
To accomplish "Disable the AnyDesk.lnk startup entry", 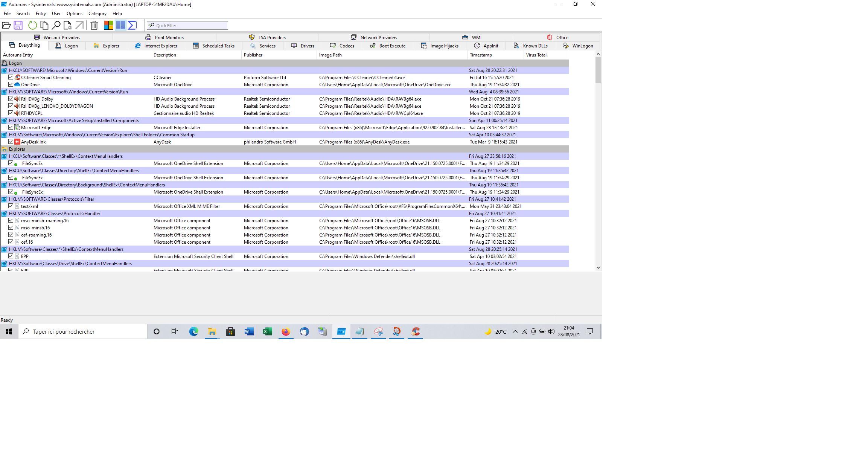I will tap(11, 142).
